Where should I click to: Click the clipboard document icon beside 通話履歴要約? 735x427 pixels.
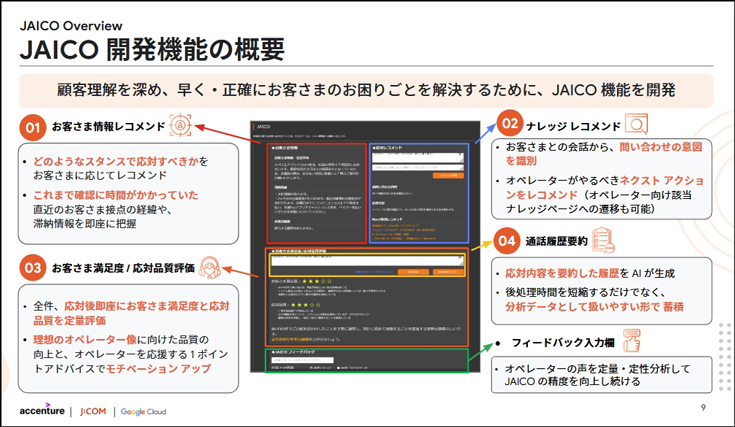pyautogui.click(x=603, y=240)
